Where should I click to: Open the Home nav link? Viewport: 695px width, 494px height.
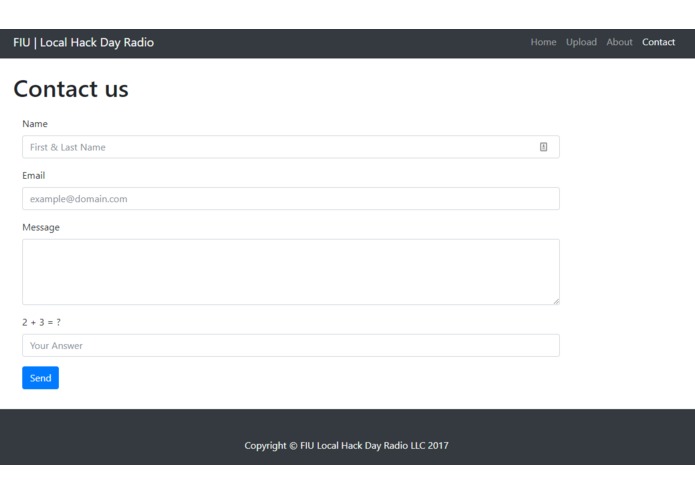click(543, 42)
